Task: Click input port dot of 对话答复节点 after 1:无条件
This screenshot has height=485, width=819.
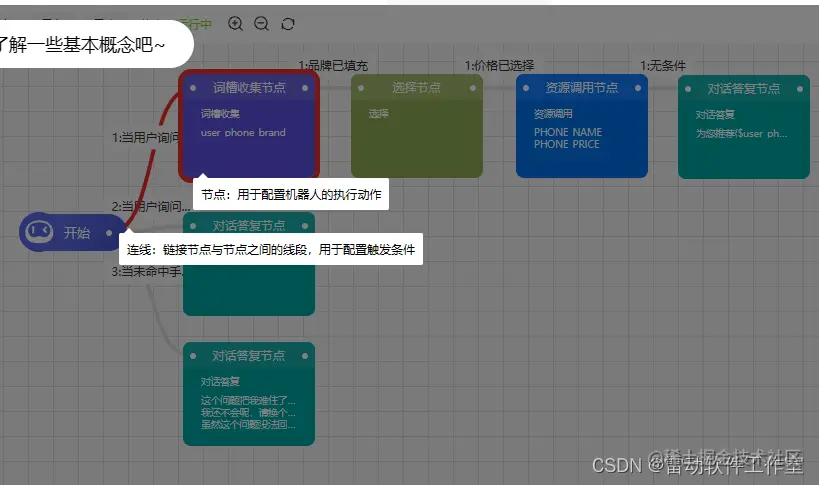Action: (x=688, y=89)
